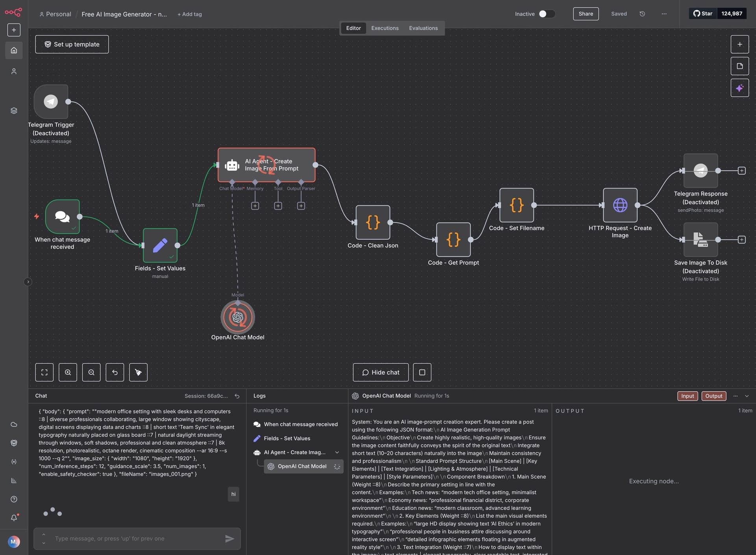Open the help question mark icon
The height and width of the screenshot is (555, 756).
coord(14,499)
